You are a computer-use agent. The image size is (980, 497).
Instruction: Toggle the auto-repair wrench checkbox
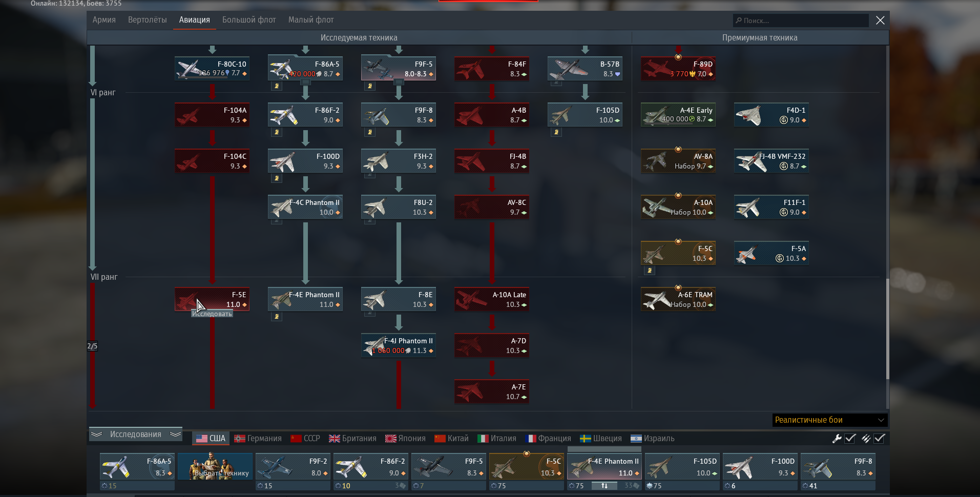(x=850, y=439)
